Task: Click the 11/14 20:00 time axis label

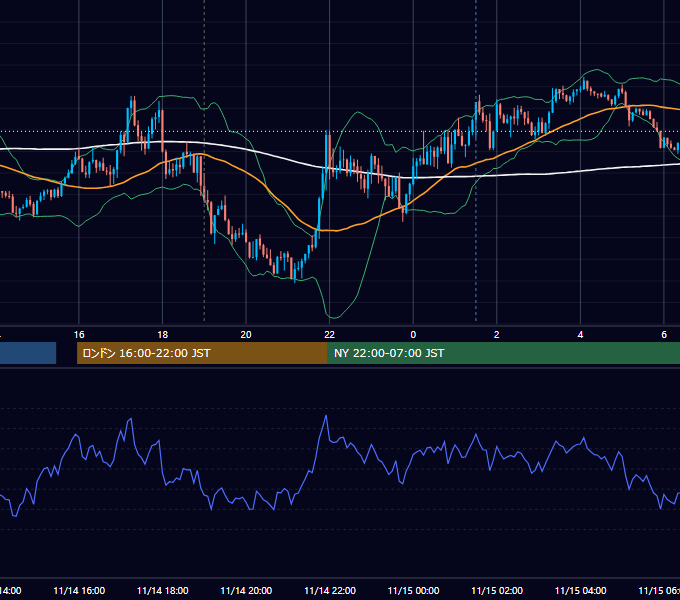Action: [x=246, y=590]
